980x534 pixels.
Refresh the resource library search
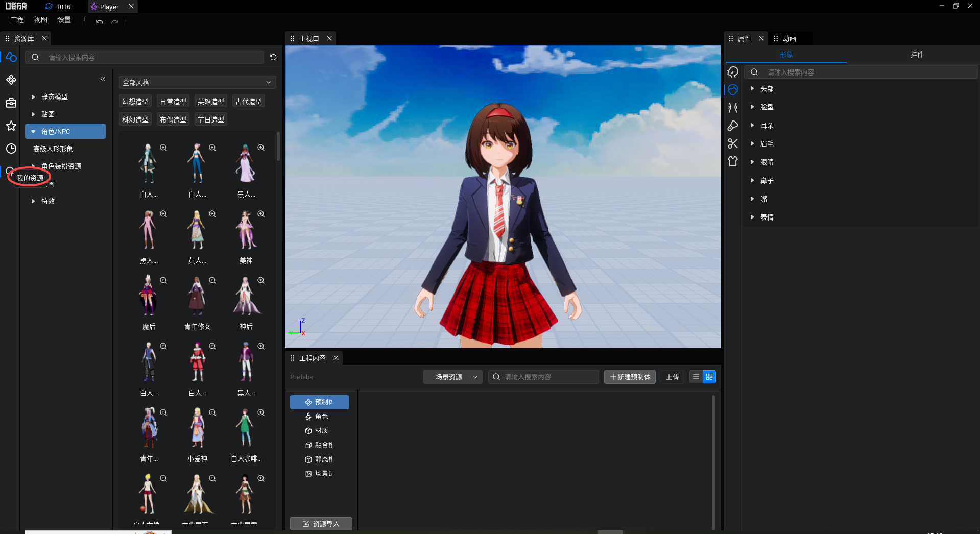pos(273,57)
